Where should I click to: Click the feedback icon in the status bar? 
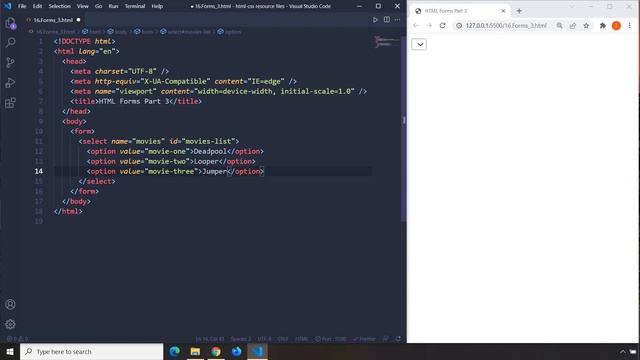tap(386, 339)
